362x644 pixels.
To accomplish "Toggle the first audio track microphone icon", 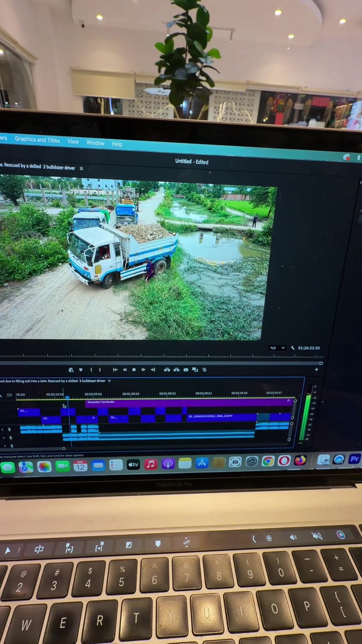I will (9, 429).
